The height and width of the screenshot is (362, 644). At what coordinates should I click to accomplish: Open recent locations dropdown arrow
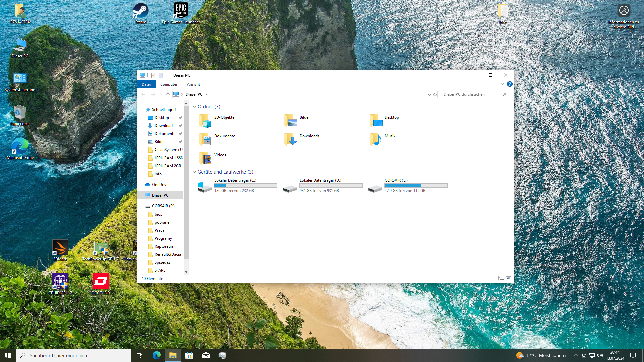point(161,94)
